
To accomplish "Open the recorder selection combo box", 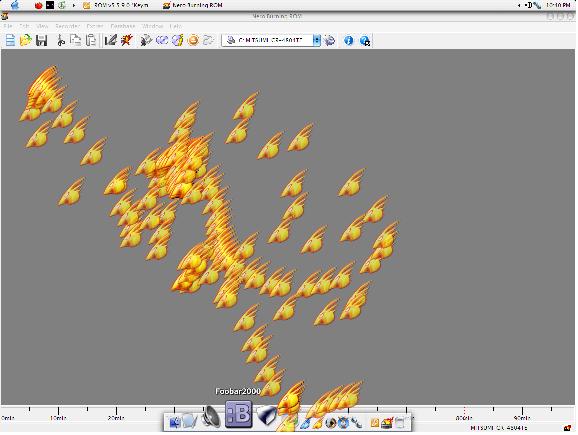I will 271,40.
